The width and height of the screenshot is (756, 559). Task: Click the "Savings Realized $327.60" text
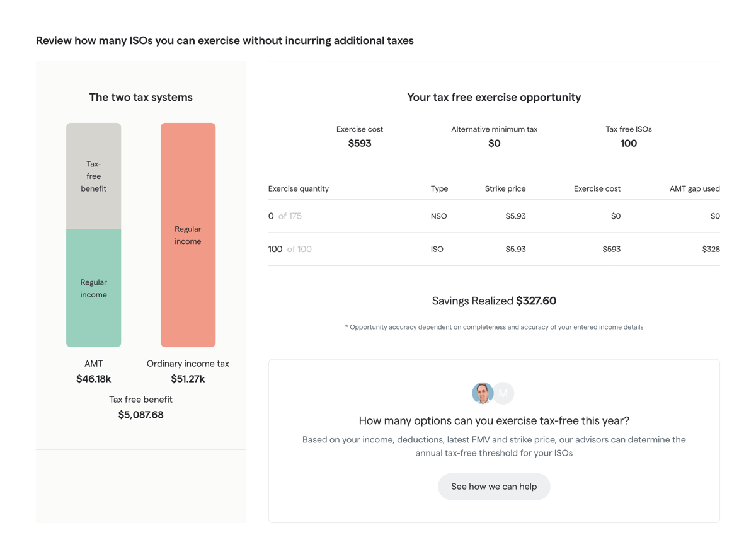click(x=494, y=301)
